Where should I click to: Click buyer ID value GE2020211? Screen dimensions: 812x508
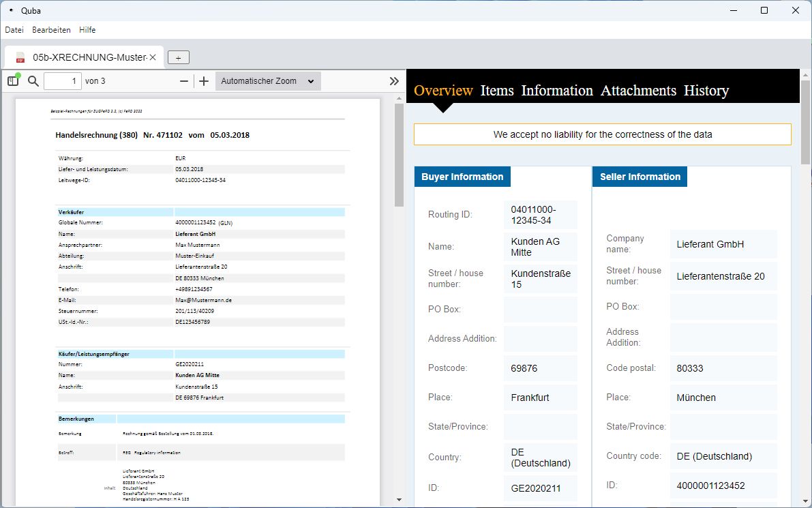(x=541, y=488)
